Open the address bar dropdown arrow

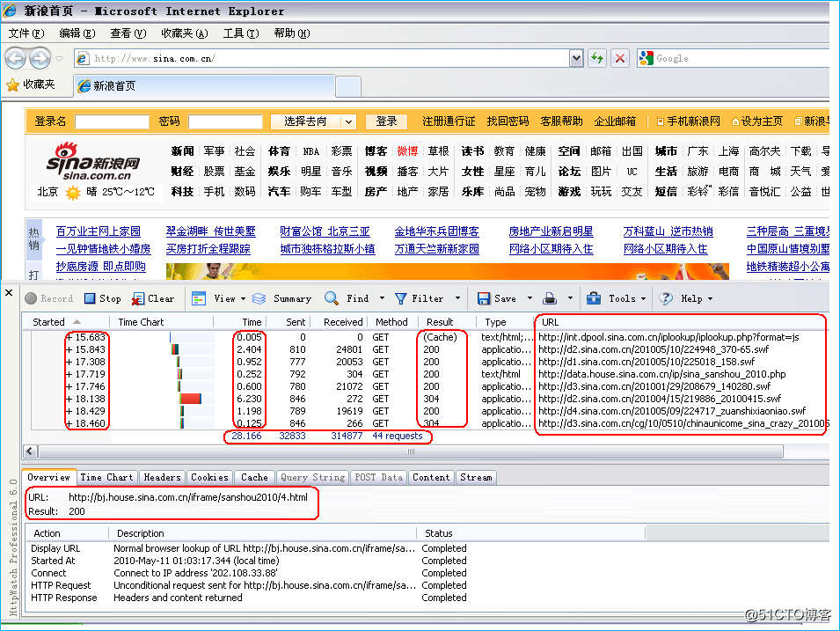pyautogui.click(x=576, y=58)
